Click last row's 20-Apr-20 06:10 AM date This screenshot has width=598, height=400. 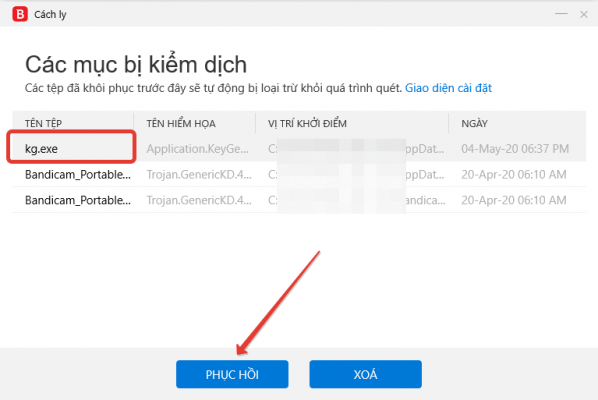[514, 200]
